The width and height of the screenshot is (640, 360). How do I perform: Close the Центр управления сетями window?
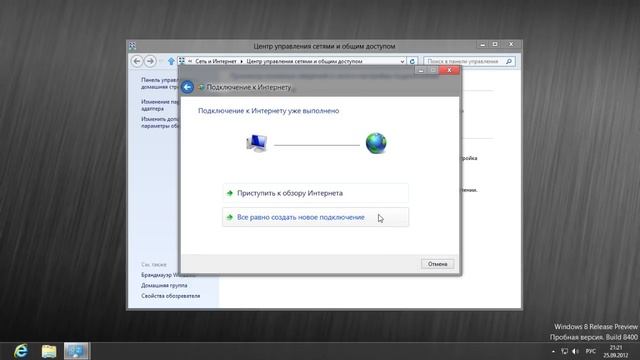pos(511,44)
